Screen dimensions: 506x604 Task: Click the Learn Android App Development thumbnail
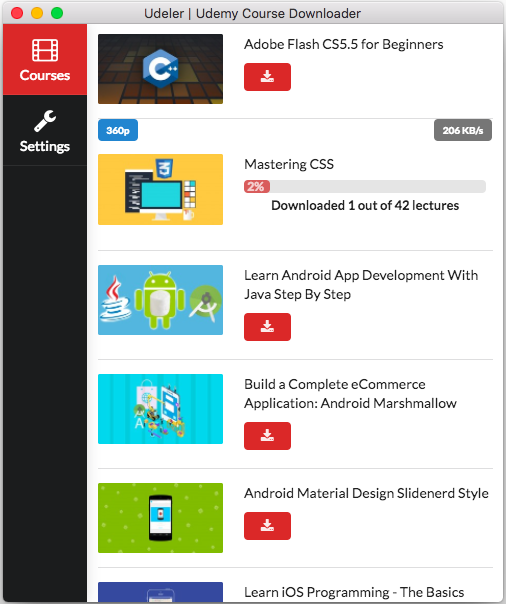(160, 300)
